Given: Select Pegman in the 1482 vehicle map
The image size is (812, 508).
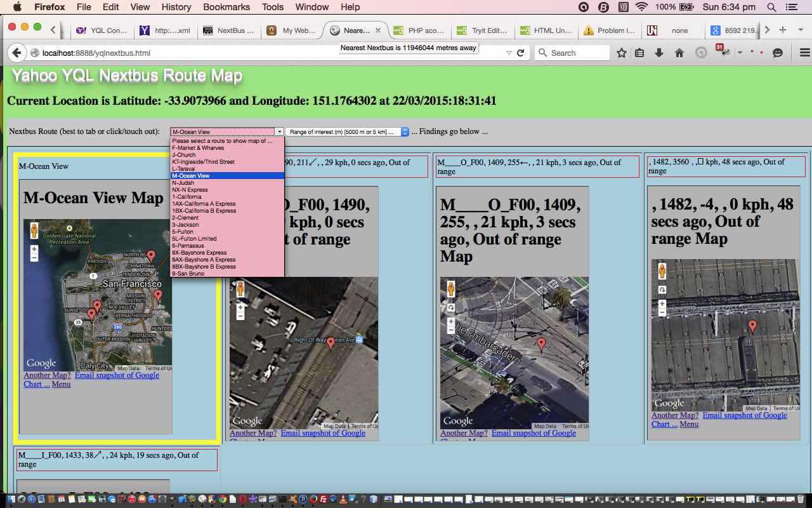Looking at the screenshot, I should pyautogui.click(x=662, y=271).
